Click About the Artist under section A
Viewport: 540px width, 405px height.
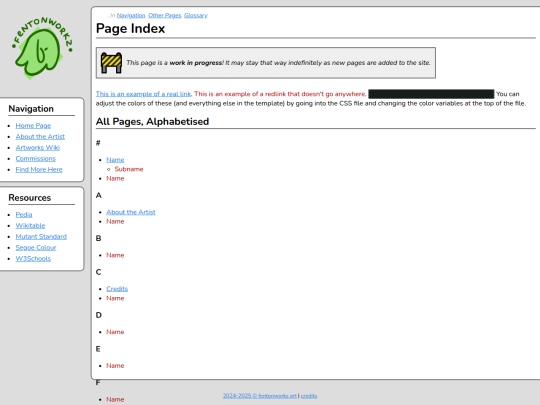(131, 212)
